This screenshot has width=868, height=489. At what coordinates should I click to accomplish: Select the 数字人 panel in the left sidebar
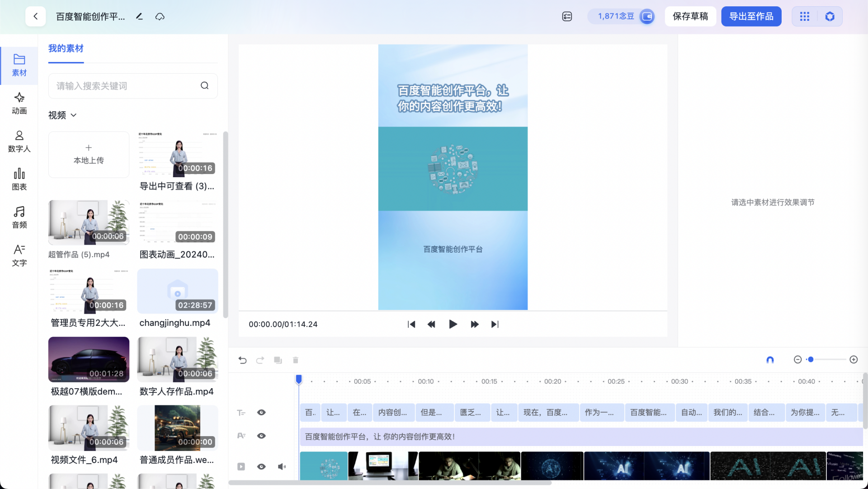coord(19,141)
